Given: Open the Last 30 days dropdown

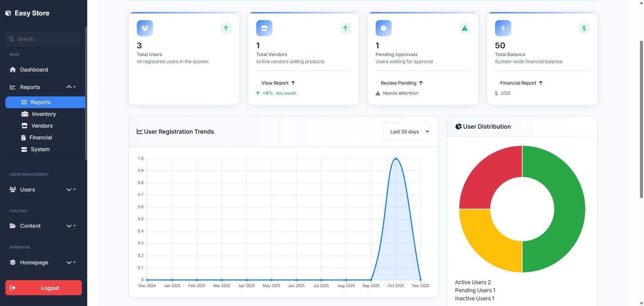Looking at the screenshot, I should pyautogui.click(x=407, y=132).
